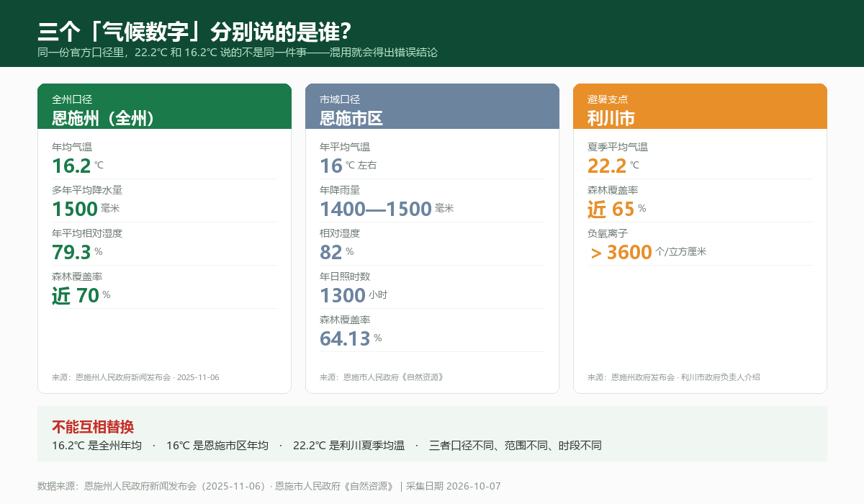Image resolution: width=864 pixels, height=504 pixels.
Task: Click the 负氧离子 label
Action: pos(608,233)
